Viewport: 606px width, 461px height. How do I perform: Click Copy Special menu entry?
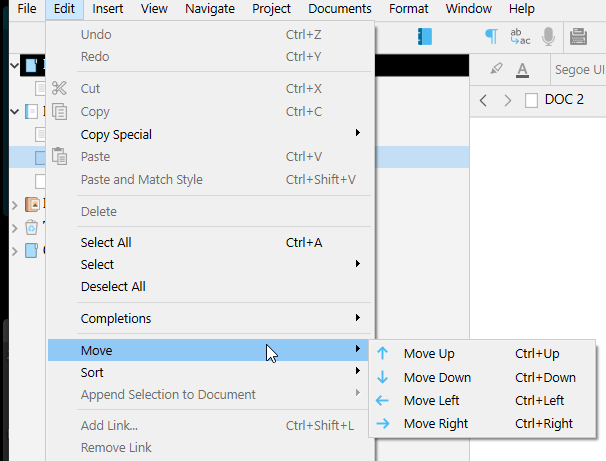[116, 135]
